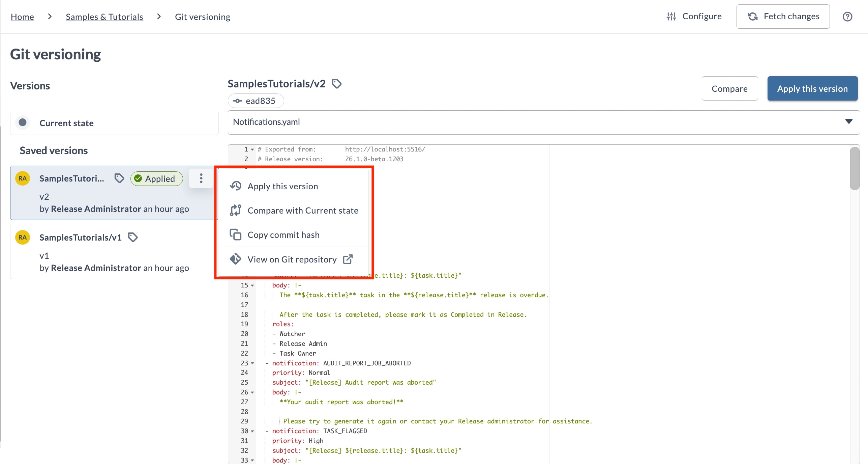868x471 pixels.
Task: Click the Configure sliders icon
Action: (x=671, y=17)
